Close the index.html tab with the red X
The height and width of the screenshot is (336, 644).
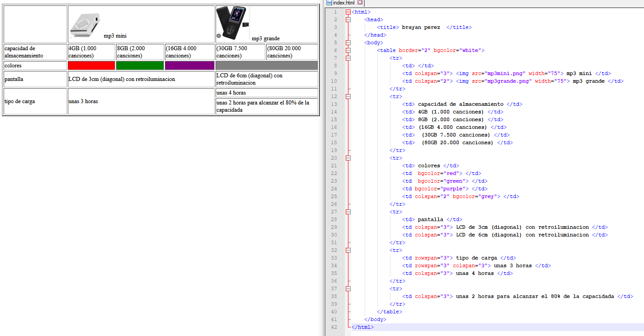coord(360,3)
